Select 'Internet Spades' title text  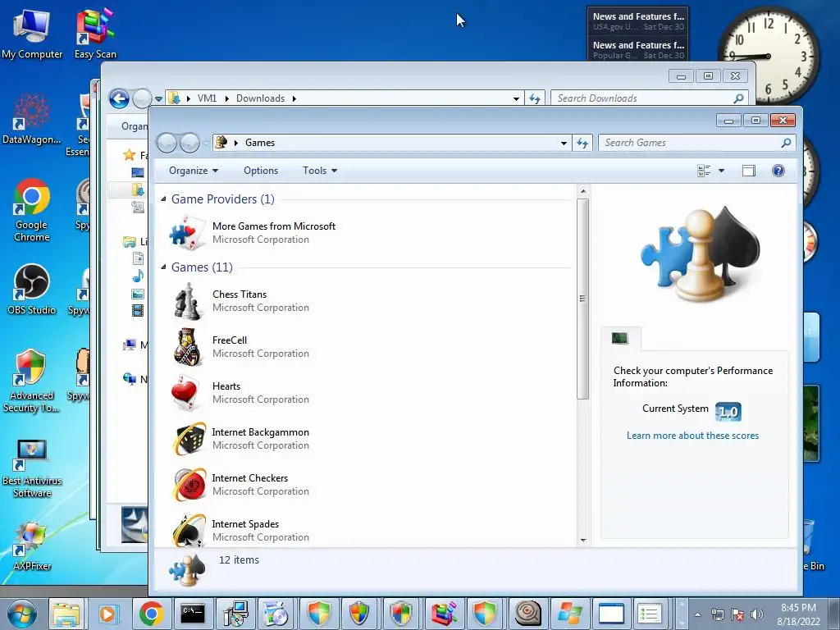point(245,524)
